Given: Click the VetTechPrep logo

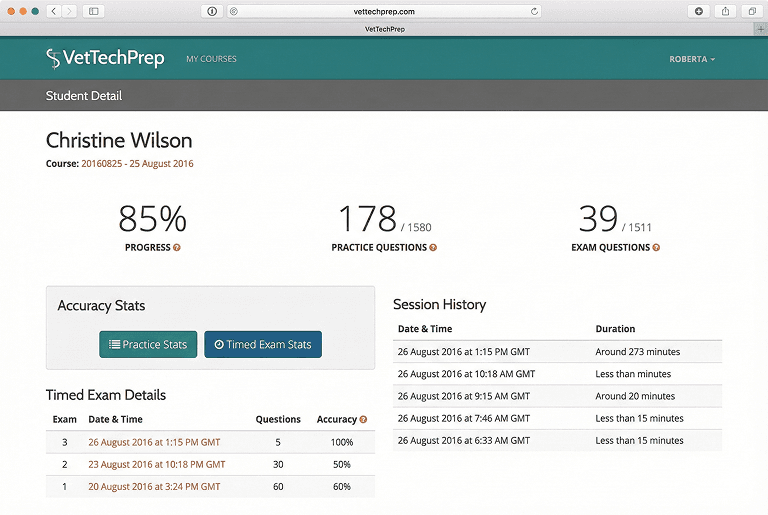Looking at the screenshot, I should [105, 59].
